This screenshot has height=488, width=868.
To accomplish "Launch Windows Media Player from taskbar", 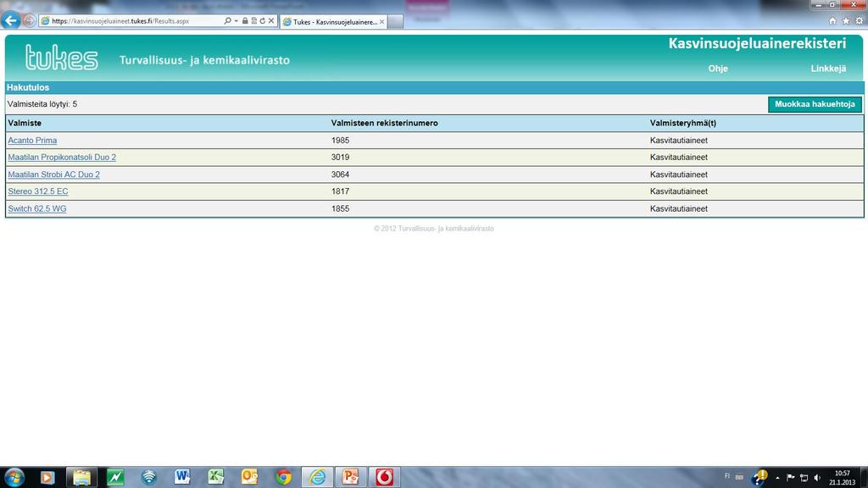I will click(x=47, y=477).
